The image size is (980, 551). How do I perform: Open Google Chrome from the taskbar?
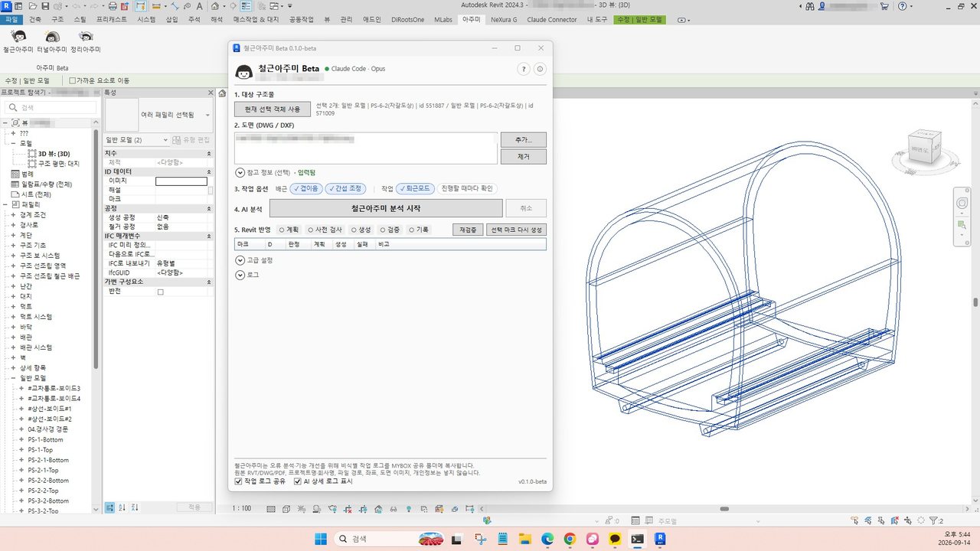point(570,539)
